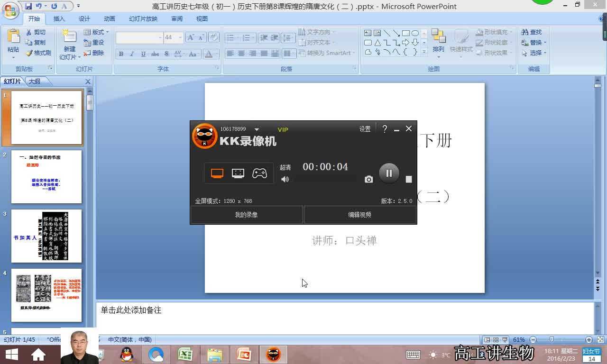
Task: Delete the slide with 删除
Action: (94, 53)
